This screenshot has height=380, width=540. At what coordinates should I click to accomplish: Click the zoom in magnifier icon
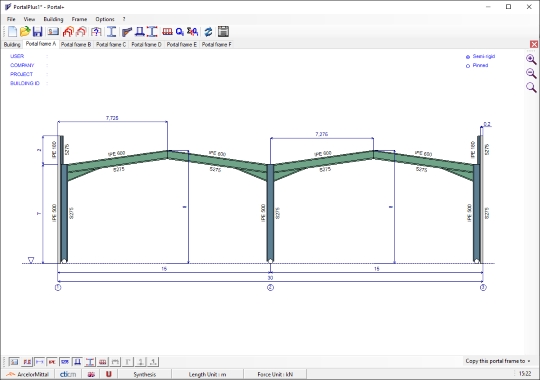[x=531, y=59]
